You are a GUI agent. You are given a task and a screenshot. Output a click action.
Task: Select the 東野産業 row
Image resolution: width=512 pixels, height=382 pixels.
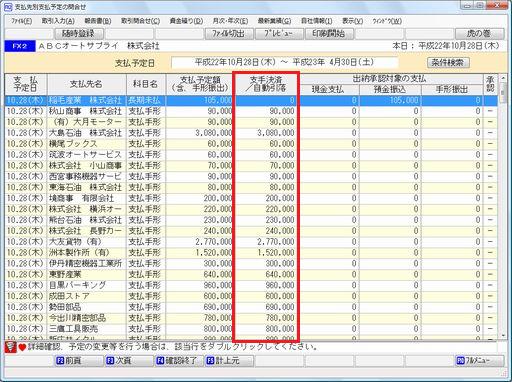251,274
